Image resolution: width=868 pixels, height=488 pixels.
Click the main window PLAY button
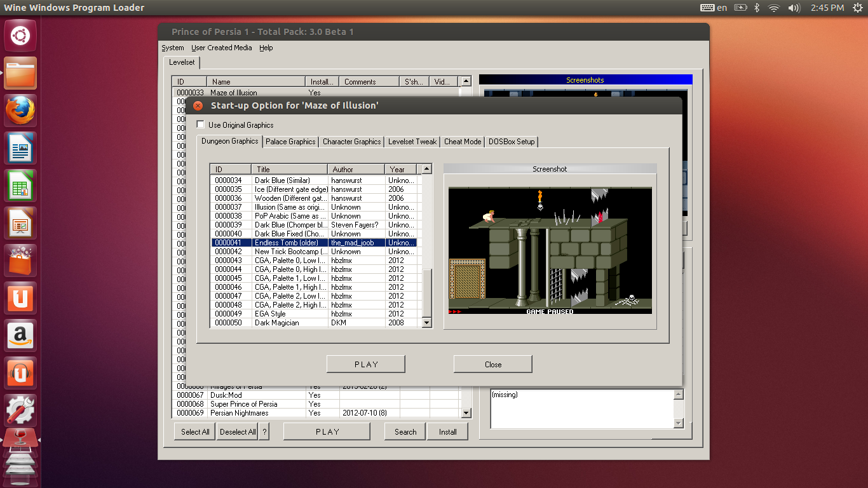pyautogui.click(x=327, y=431)
